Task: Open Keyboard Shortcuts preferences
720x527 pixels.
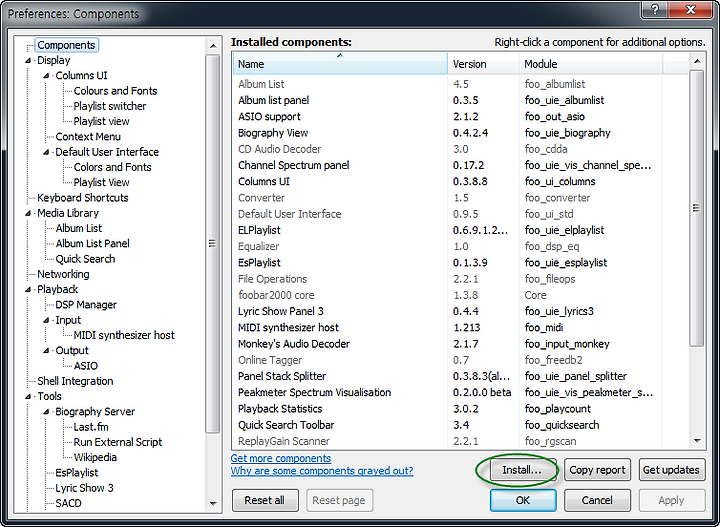Action: (83, 198)
